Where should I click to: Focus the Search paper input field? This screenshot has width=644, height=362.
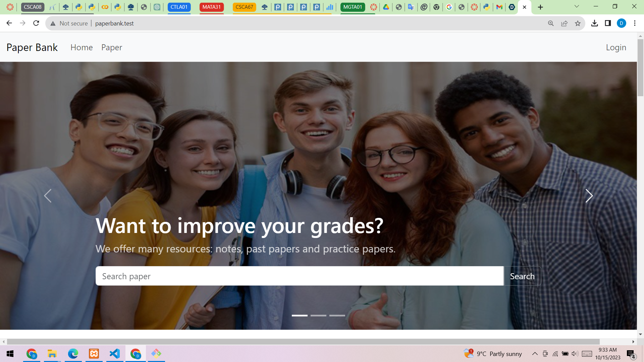pyautogui.click(x=299, y=276)
